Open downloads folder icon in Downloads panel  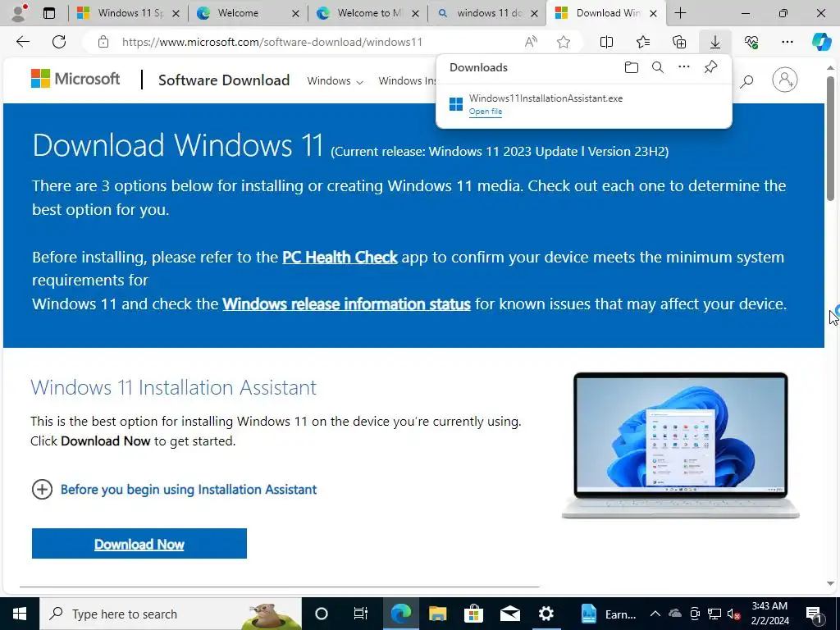632,67
